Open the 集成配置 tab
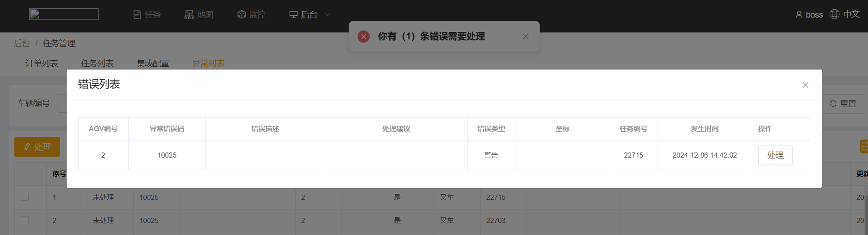 [153, 64]
